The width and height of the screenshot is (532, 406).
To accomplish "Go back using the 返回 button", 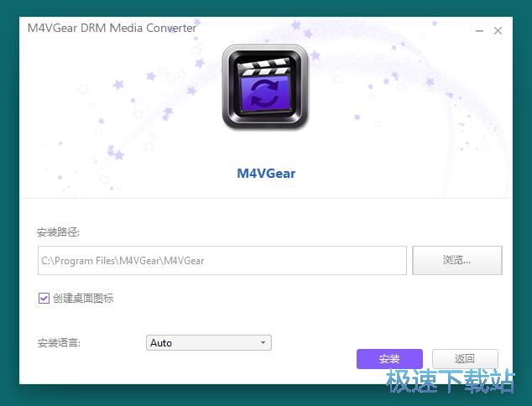I will tap(465, 359).
